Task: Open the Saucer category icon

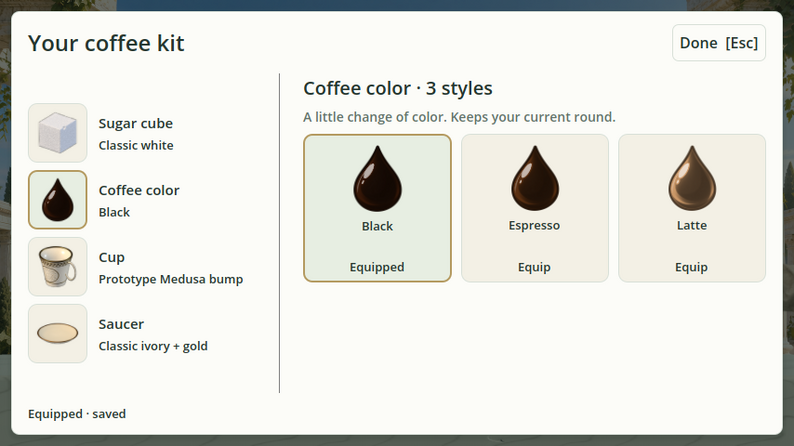Action: 58,333
